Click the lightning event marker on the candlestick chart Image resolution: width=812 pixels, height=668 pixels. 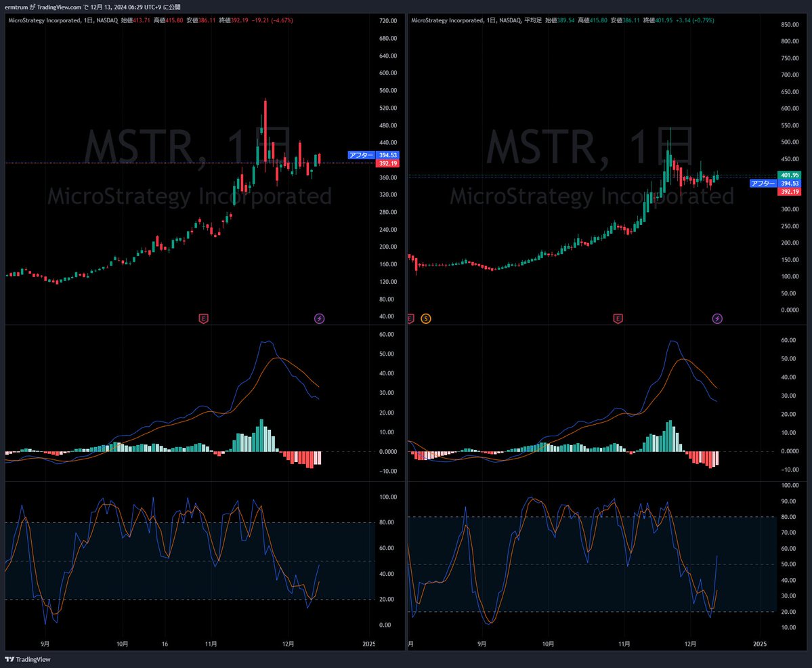320,318
